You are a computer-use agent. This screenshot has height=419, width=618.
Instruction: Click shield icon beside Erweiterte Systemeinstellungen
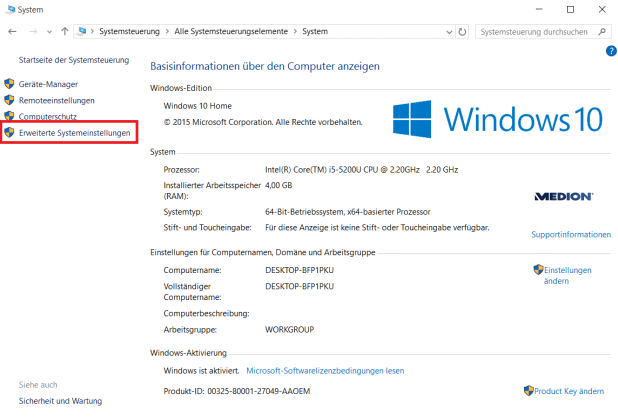9,132
